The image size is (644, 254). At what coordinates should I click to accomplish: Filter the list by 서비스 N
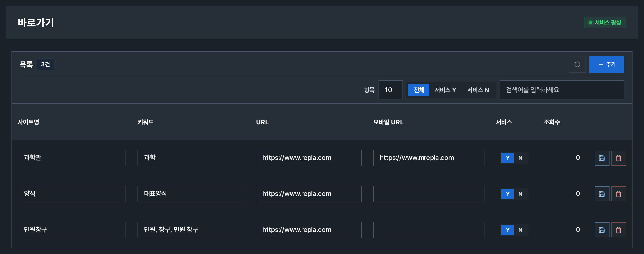(478, 90)
